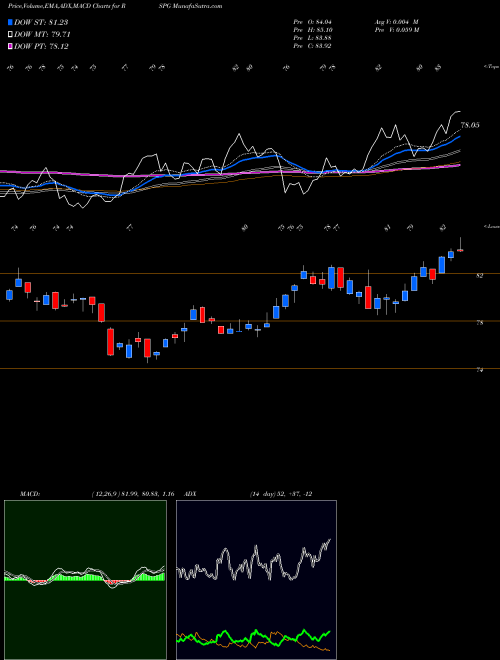Click the ADX indicator chart panel
The image size is (500, 660).
click(x=256, y=580)
